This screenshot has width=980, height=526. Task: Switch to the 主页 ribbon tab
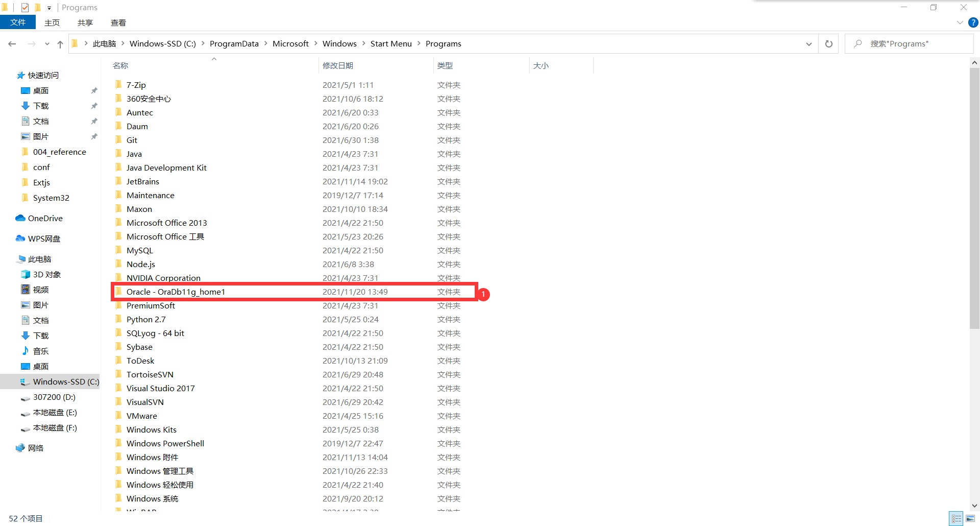pyautogui.click(x=52, y=22)
